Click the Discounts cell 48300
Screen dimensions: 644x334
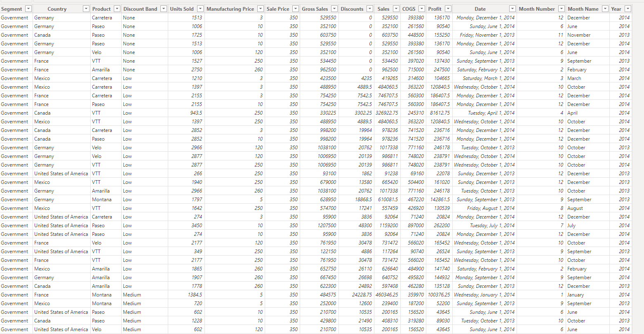tap(365, 226)
